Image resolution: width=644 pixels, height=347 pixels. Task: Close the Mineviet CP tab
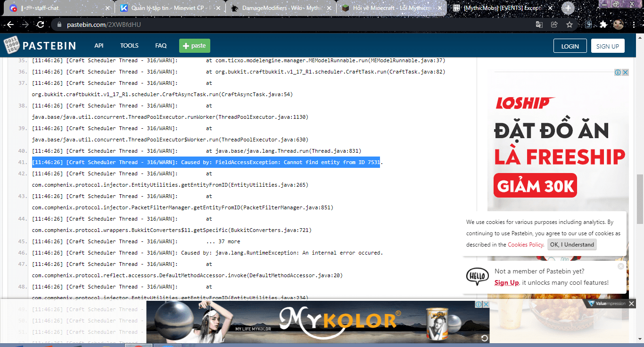[218, 8]
